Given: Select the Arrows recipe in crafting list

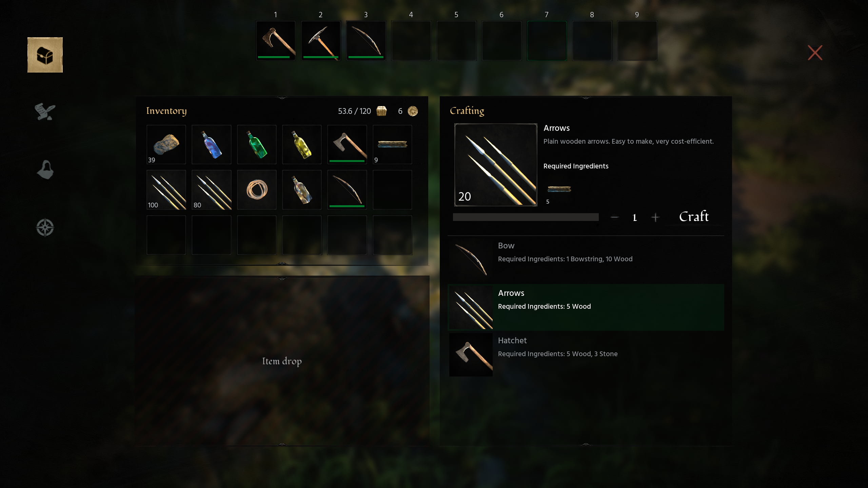Looking at the screenshot, I should click(x=586, y=307).
